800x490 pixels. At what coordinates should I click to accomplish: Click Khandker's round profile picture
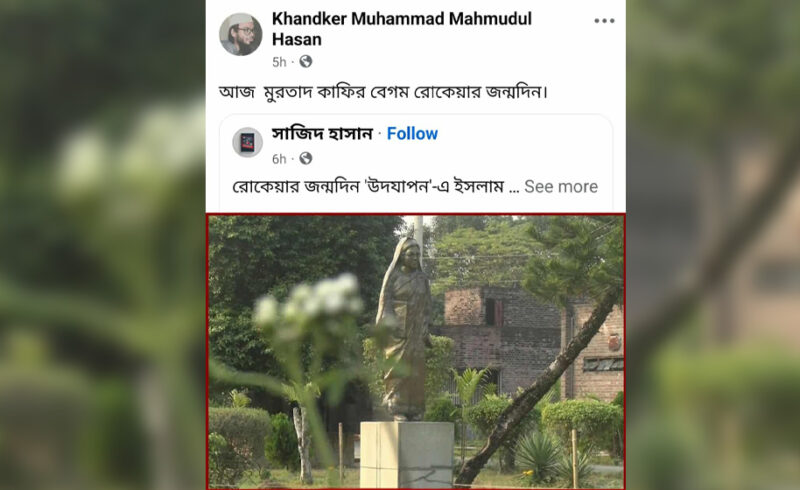[x=241, y=34]
